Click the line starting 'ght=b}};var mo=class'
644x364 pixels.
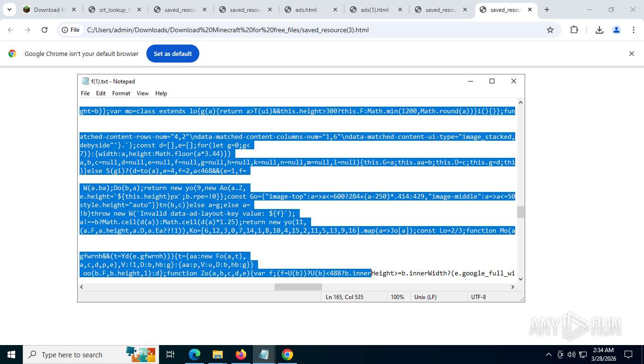(297, 111)
